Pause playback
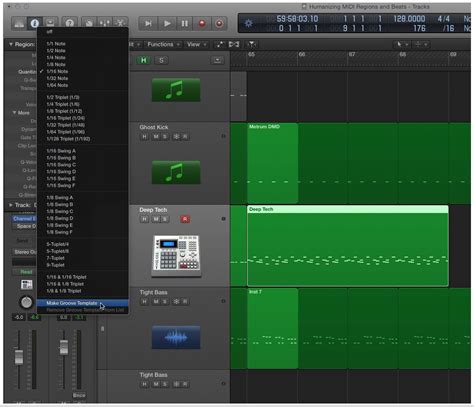Viewport: 474px width, 407px height. pos(184,24)
